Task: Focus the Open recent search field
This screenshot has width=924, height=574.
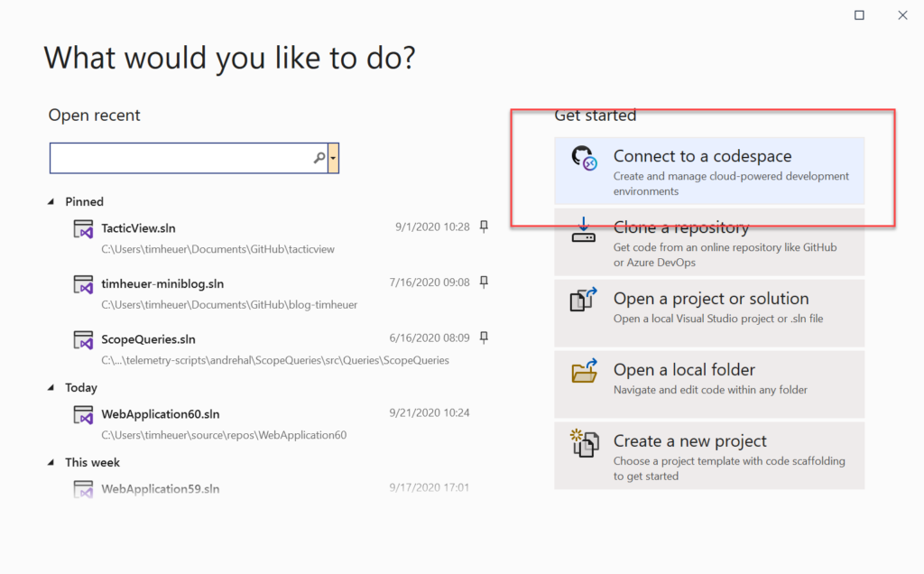Action: (180, 158)
